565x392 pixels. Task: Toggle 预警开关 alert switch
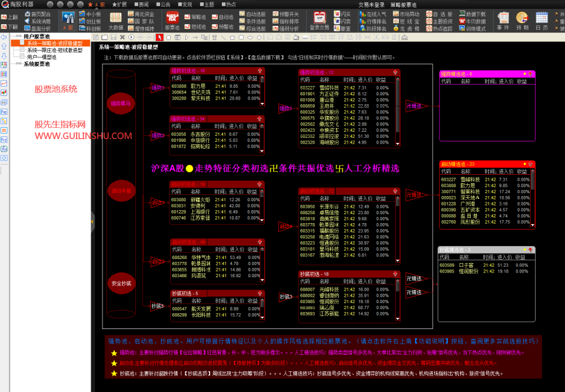285,14
